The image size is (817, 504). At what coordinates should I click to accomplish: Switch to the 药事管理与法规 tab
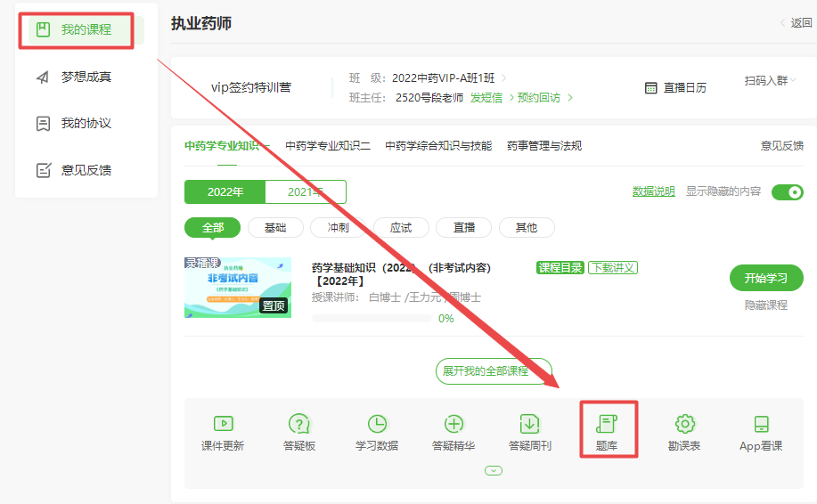543,146
